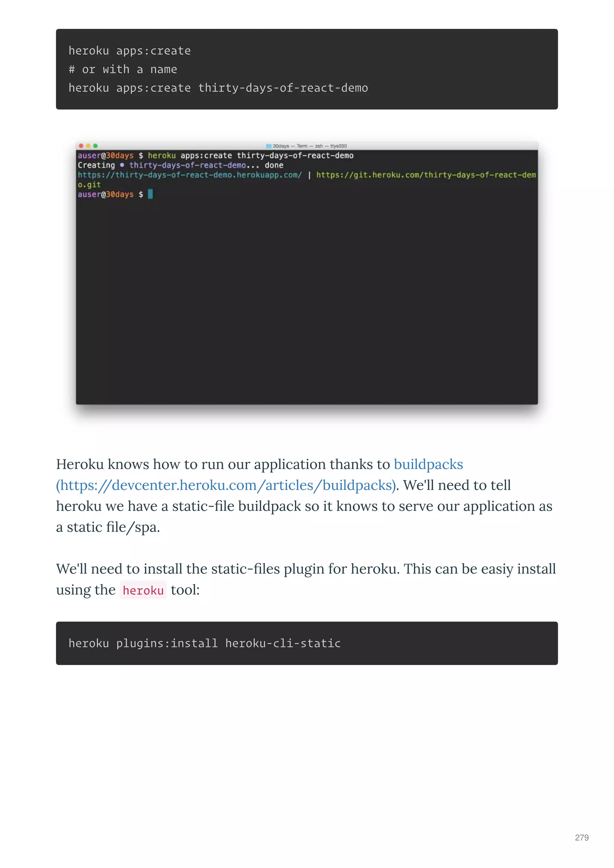Click the git.heroku.com URL in the terminal
614x868 pixels.
pyautogui.click(x=426, y=175)
